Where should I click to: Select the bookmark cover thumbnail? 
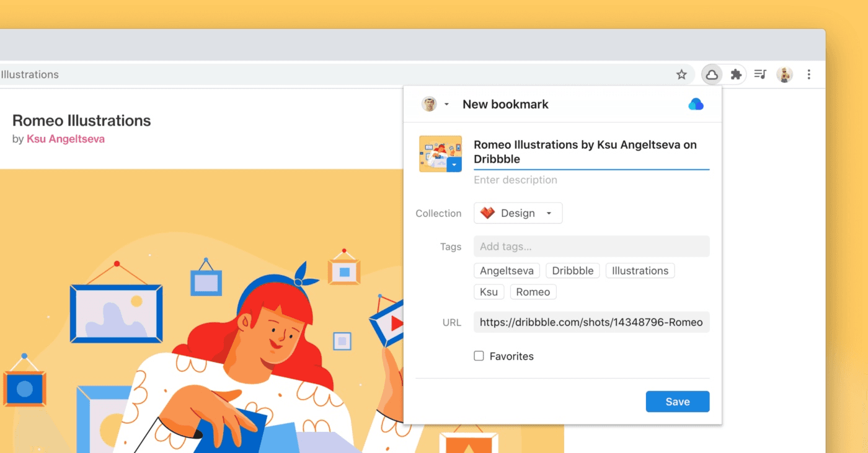440,154
